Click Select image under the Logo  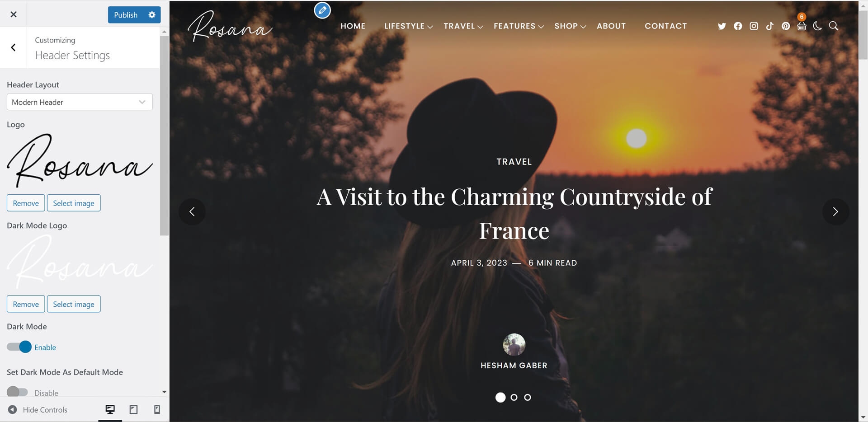[x=74, y=203]
